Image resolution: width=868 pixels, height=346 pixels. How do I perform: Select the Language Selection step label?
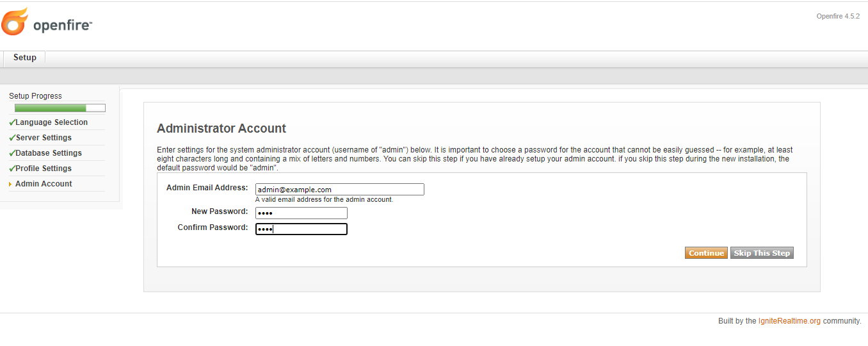[52, 122]
